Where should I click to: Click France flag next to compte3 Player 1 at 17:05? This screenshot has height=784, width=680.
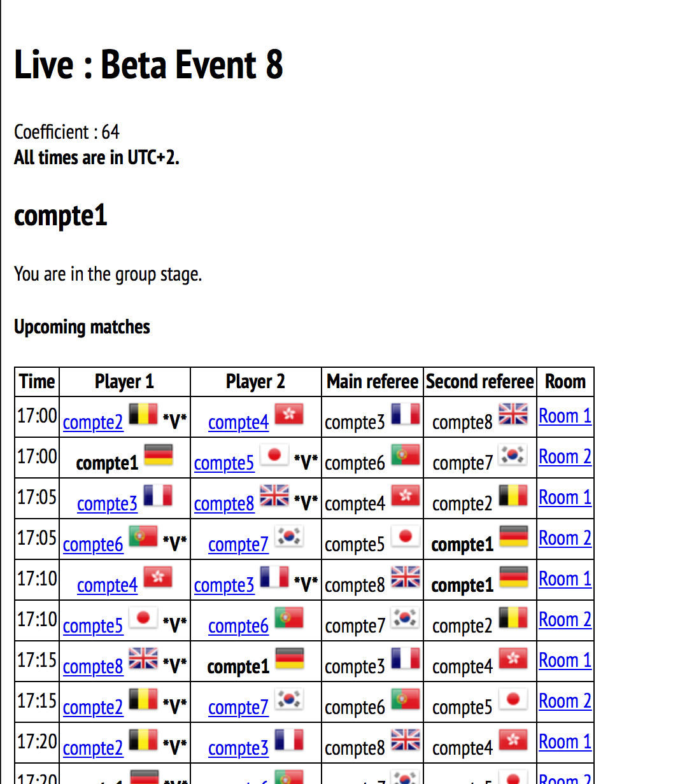click(158, 496)
